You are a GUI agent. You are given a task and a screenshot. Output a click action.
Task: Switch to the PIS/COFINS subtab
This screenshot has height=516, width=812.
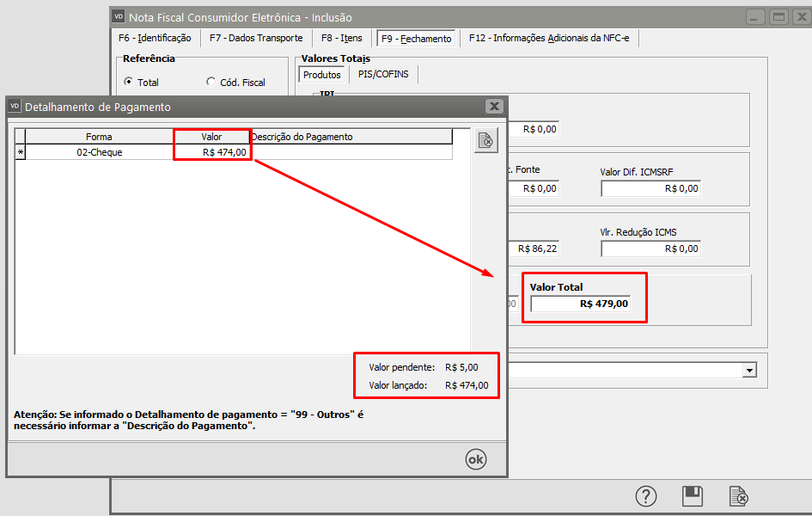pyautogui.click(x=383, y=75)
